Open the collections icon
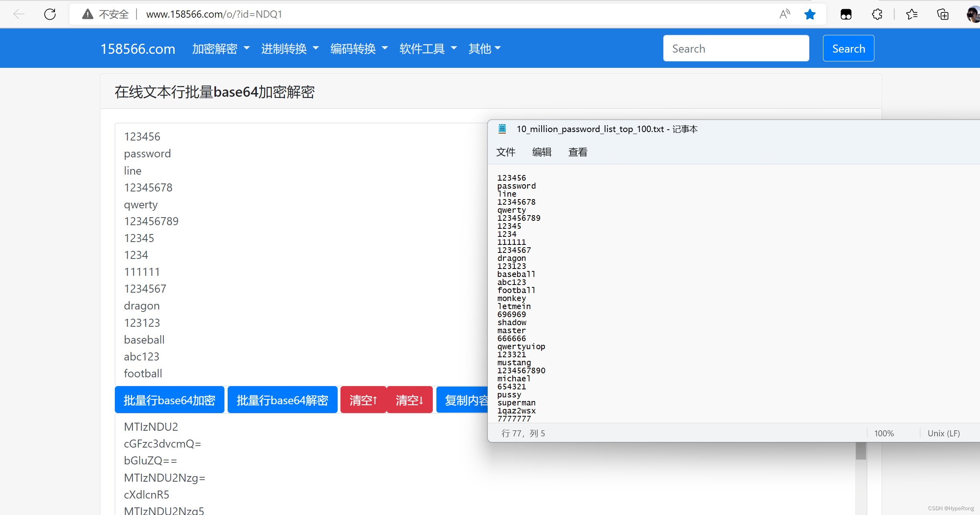 [x=943, y=14]
